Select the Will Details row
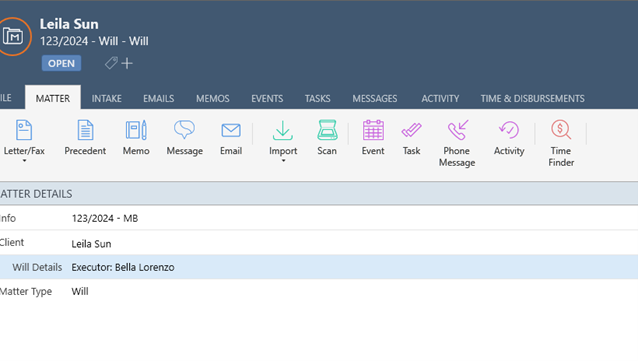This screenshot has height=361, width=638. [x=319, y=267]
